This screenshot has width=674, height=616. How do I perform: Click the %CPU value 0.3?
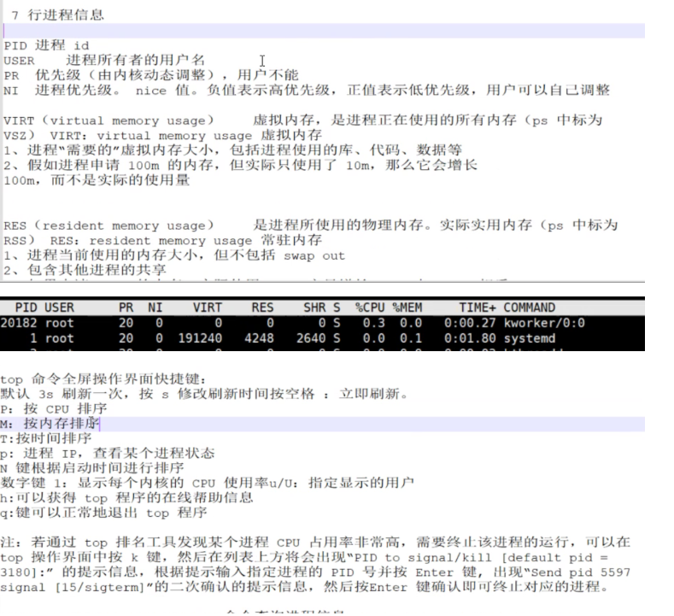(373, 323)
